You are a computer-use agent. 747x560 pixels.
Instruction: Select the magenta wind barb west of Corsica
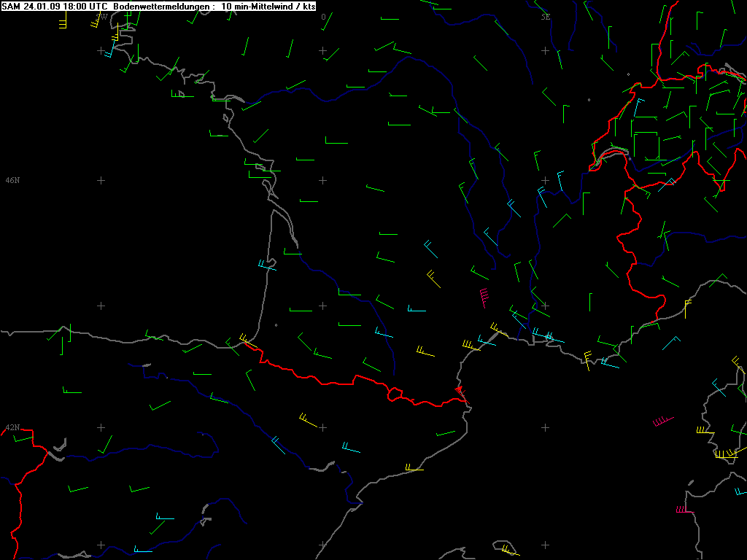click(x=662, y=421)
